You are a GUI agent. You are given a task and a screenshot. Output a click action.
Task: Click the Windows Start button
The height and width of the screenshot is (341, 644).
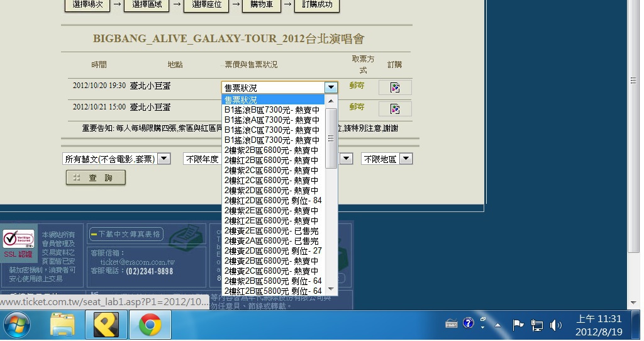point(17,325)
